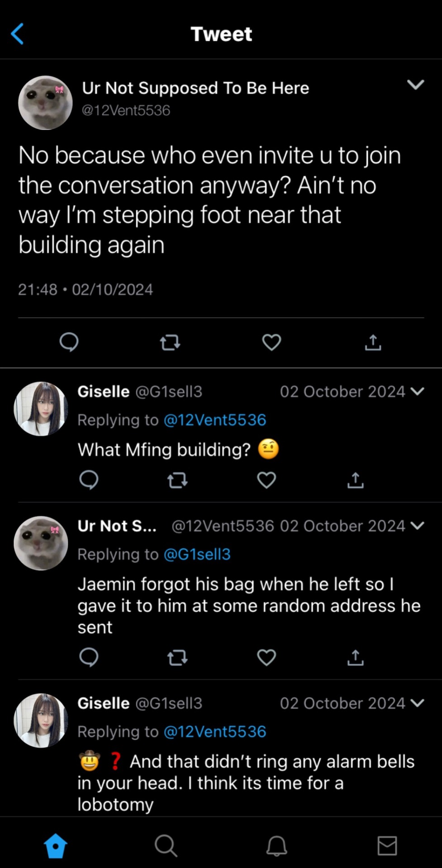442x868 pixels.
Task: Reply to Giselle's "What Mfing building?" tweet
Action: pyautogui.click(x=89, y=480)
